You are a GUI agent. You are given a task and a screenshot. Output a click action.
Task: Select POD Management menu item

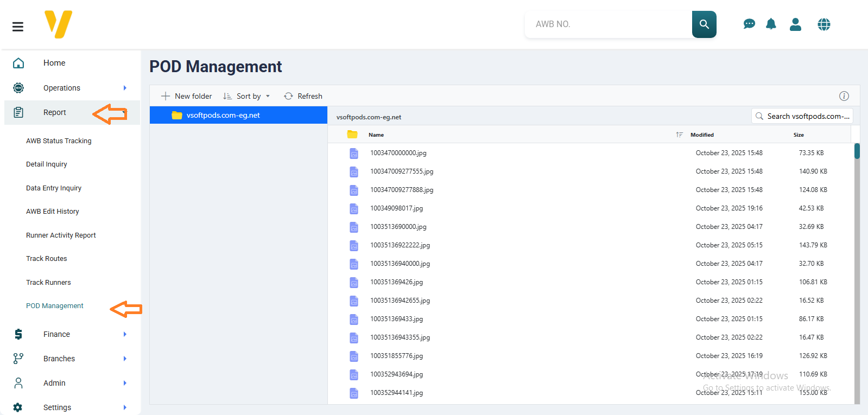[55, 306]
